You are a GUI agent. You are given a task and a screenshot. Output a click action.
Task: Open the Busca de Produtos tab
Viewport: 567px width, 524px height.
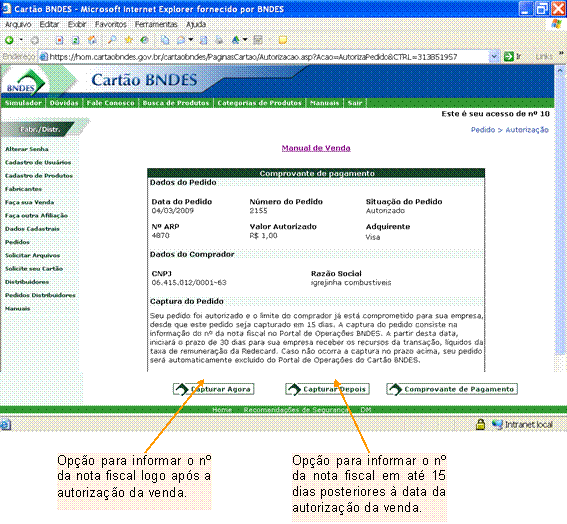pyautogui.click(x=176, y=103)
